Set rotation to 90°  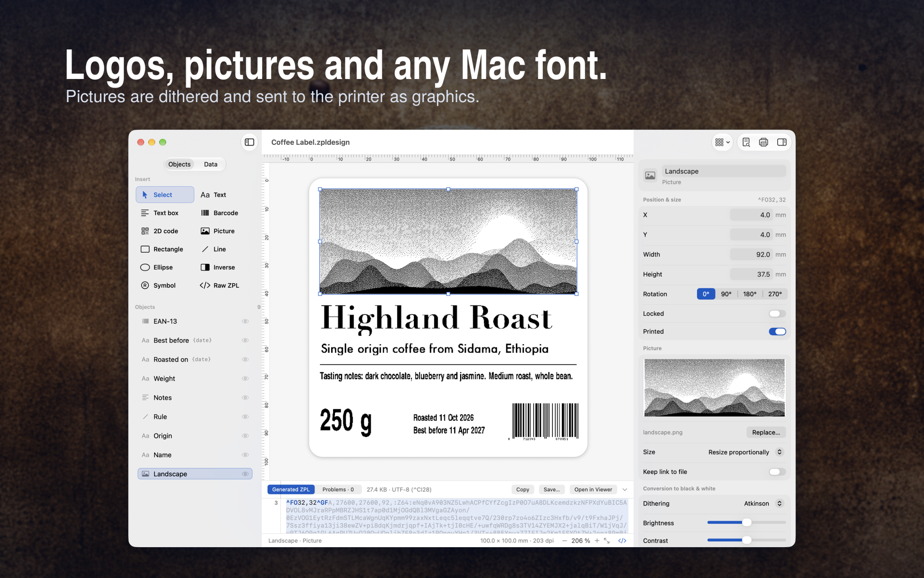(x=726, y=294)
